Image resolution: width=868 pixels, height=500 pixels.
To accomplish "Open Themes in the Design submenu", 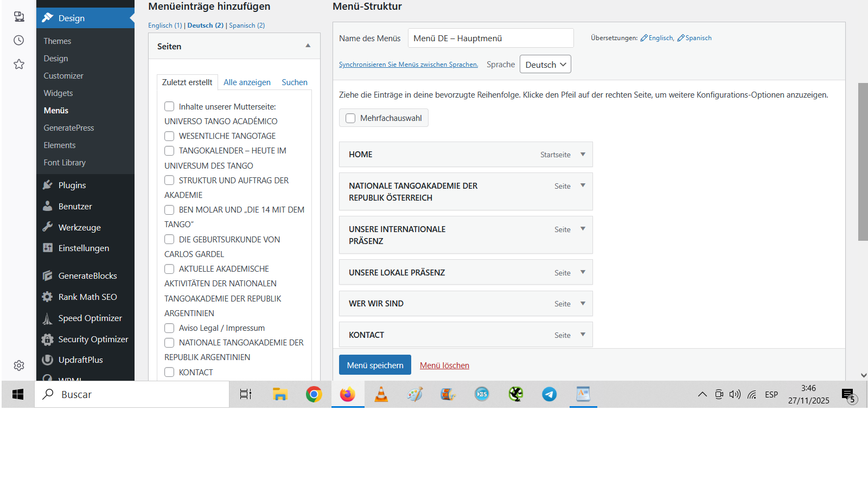I will [x=58, y=41].
